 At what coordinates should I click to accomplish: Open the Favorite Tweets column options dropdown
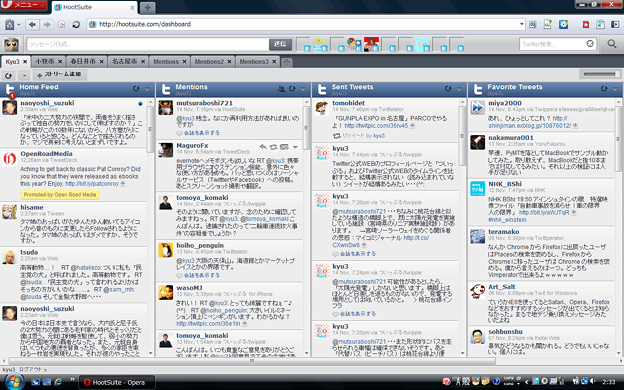click(615, 89)
